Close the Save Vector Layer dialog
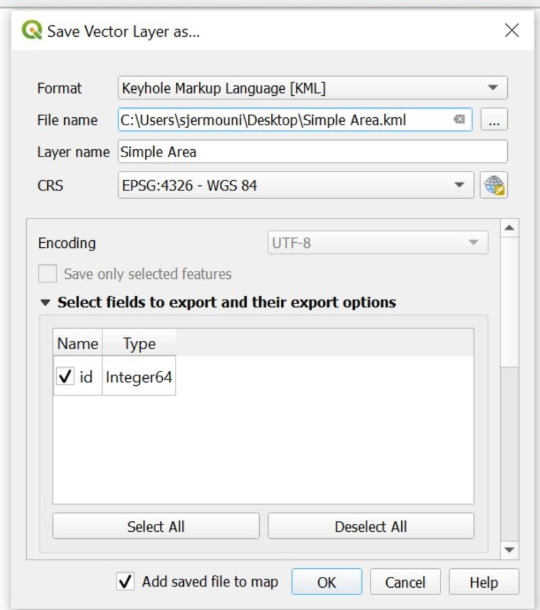 coord(512,30)
